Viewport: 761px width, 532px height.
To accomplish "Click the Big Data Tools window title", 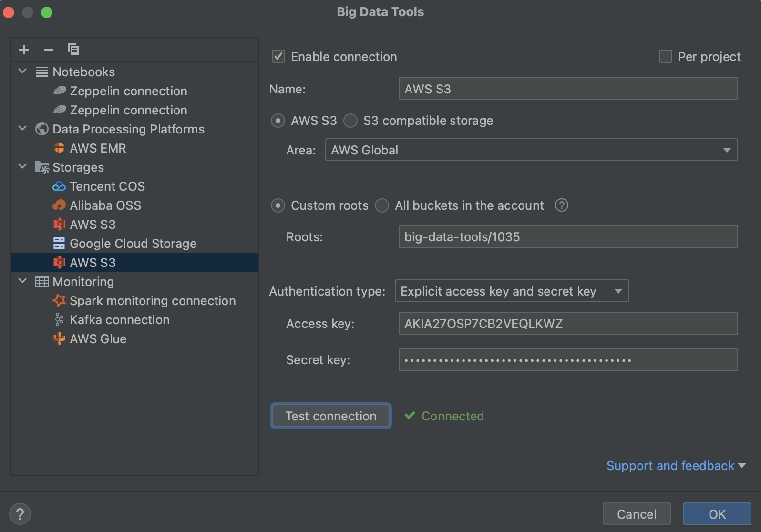I will point(380,12).
